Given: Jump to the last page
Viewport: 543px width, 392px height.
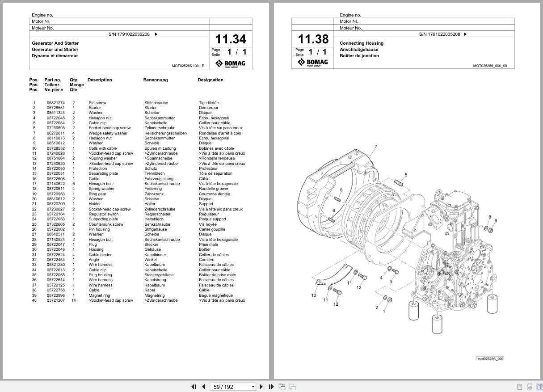Looking at the screenshot, I should point(271,387).
